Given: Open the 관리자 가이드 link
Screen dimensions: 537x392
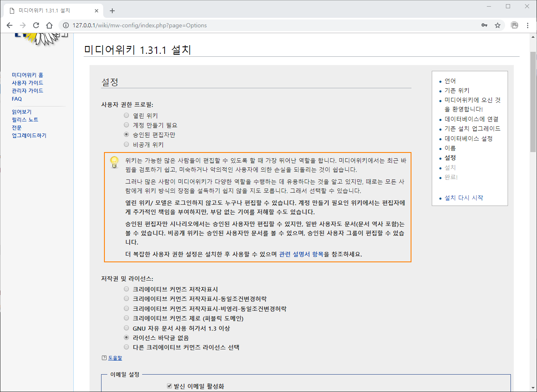Looking at the screenshot, I should [27, 91].
